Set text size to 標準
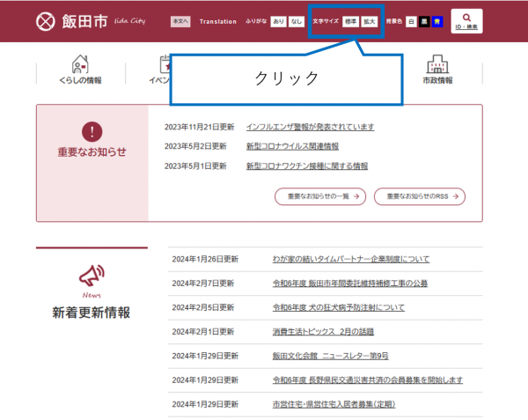The height and width of the screenshot is (420, 528). pyautogui.click(x=351, y=21)
